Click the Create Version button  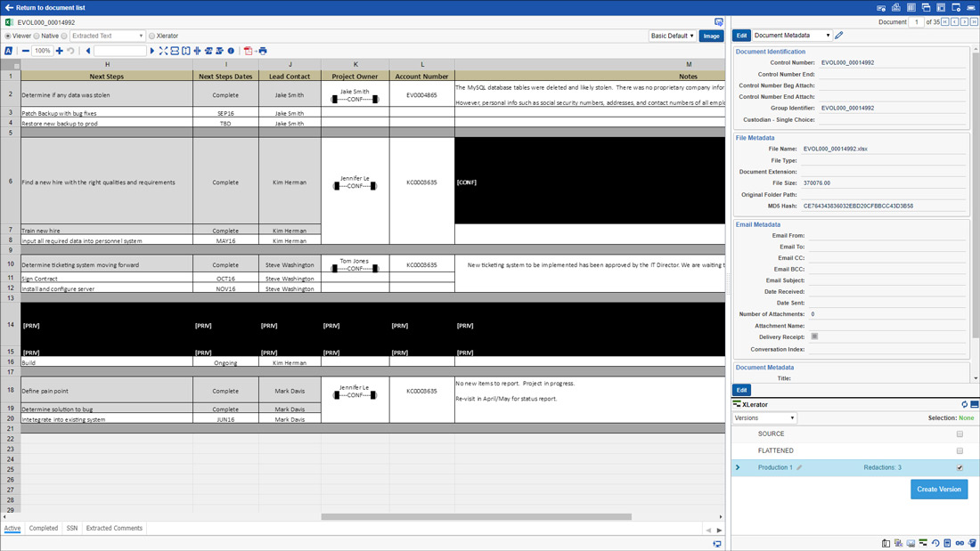[x=939, y=489]
